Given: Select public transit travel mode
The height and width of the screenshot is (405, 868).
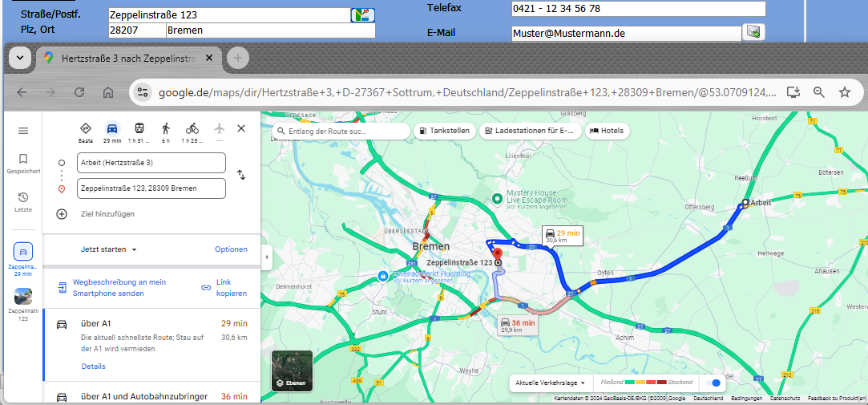Looking at the screenshot, I should [x=139, y=133].
